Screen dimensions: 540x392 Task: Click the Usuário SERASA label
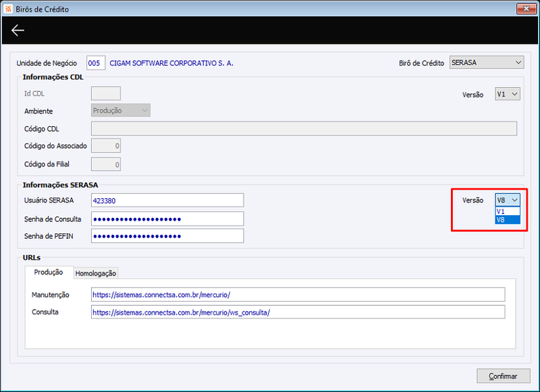click(x=49, y=200)
